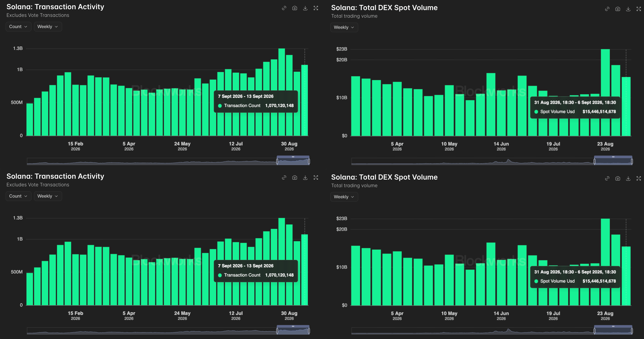Image resolution: width=644 pixels, height=339 pixels.
Task: Click "1.3B" y-axis label in lower Transaction chart
Action: point(18,218)
